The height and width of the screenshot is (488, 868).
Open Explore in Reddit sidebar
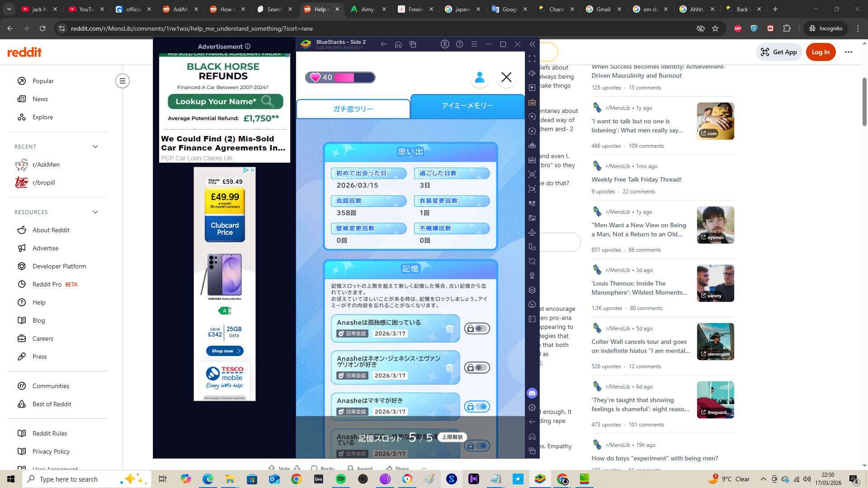[42, 117]
